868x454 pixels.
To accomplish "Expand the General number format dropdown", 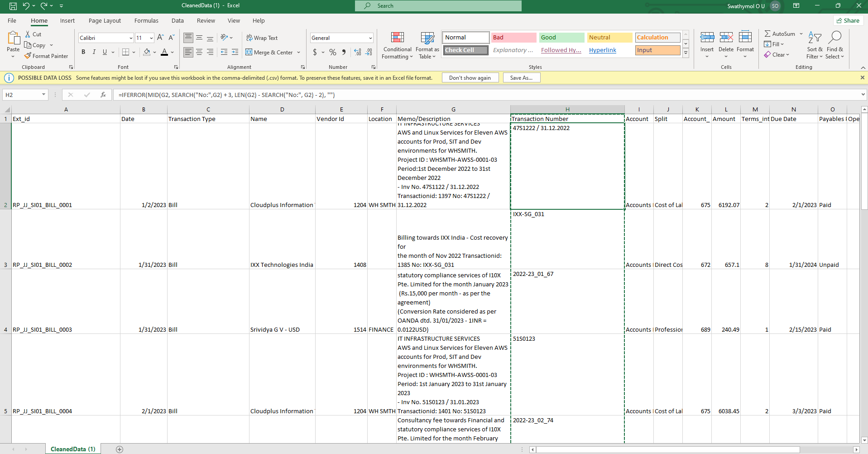I will [x=370, y=38].
